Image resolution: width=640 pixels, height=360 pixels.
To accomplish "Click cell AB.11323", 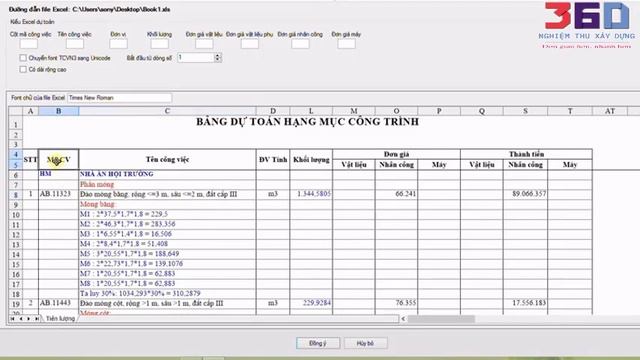I will (x=58, y=194).
